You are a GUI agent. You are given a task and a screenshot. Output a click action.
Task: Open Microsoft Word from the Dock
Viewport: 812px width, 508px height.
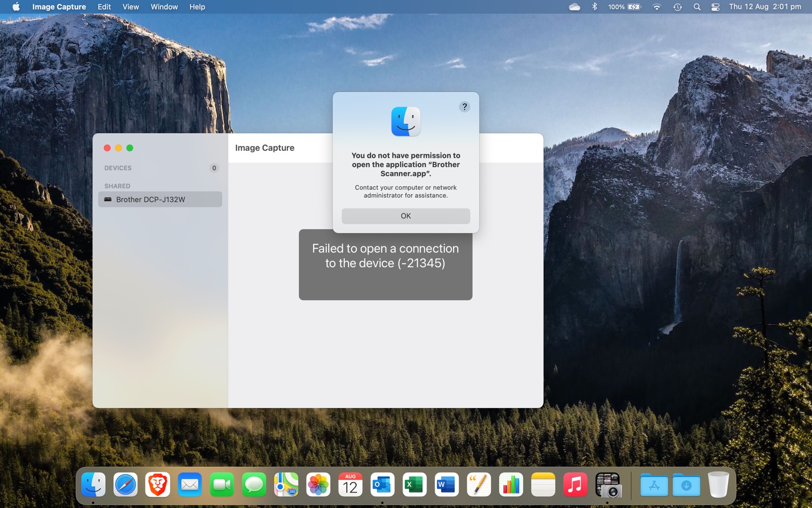447,485
